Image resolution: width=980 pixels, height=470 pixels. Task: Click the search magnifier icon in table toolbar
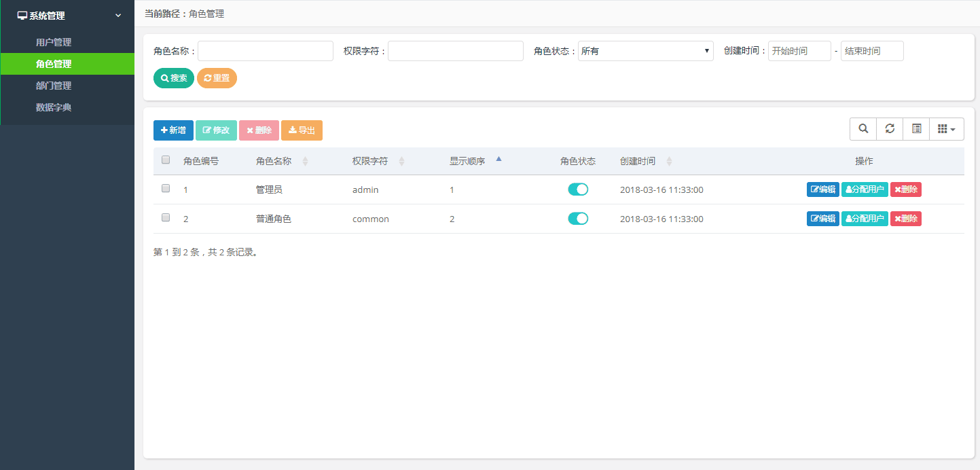pos(863,129)
